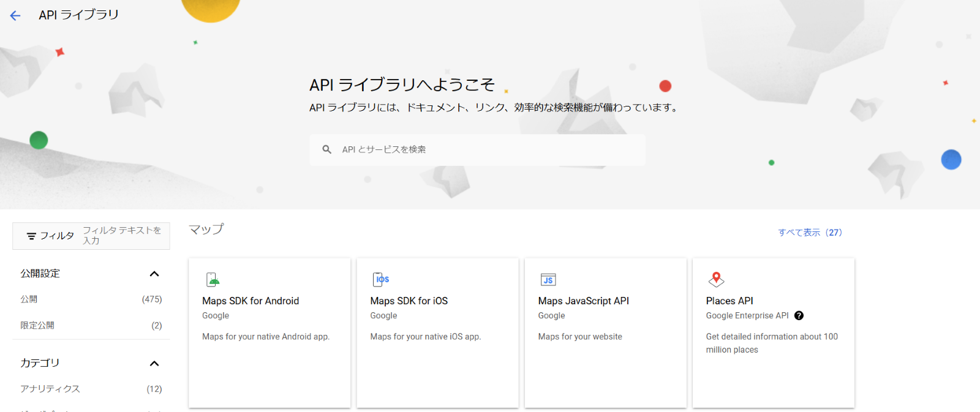Open the Maps SDK for iOS title
Image resolution: width=980 pixels, height=412 pixels.
409,301
